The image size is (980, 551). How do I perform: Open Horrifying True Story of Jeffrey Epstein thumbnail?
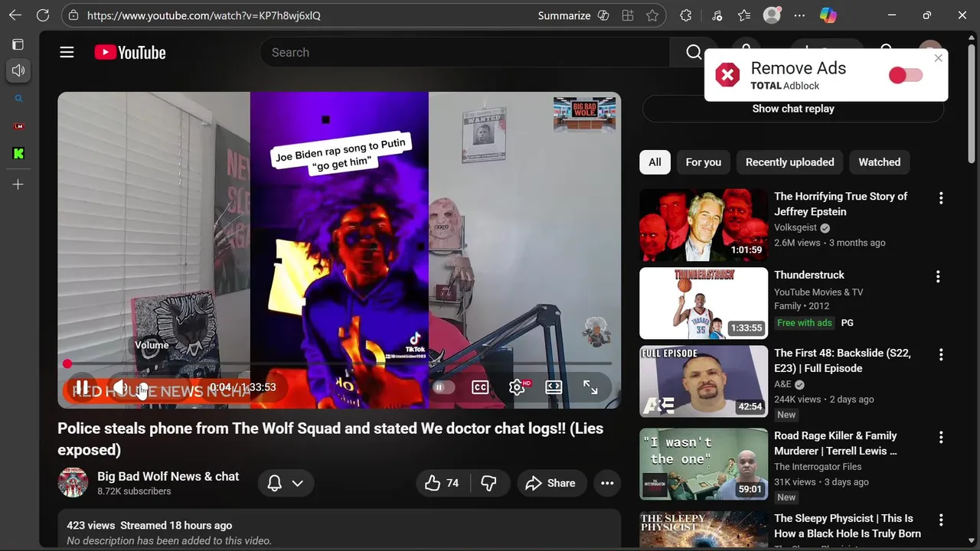tap(704, 225)
